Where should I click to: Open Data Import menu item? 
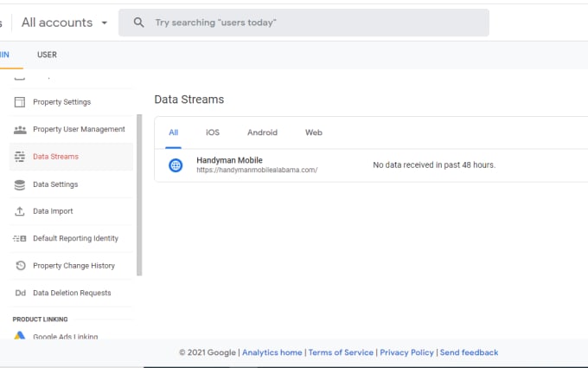pyautogui.click(x=53, y=211)
